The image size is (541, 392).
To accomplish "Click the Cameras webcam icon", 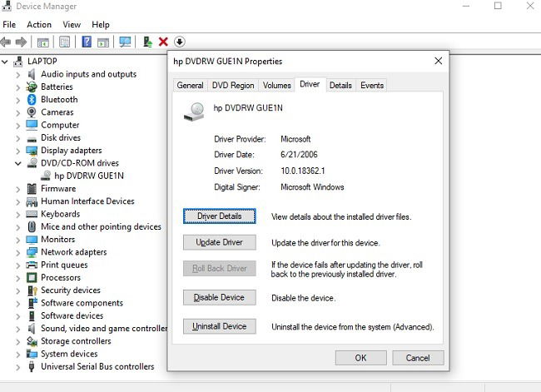I will coord(32,112).
